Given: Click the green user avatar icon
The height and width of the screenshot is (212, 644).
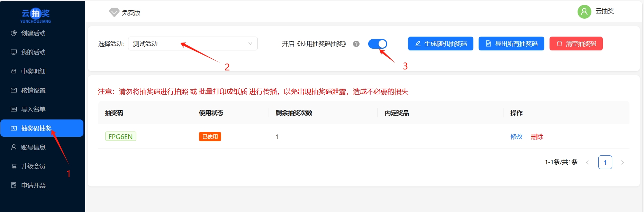Looking at the screenshot, I should (584, 12).
